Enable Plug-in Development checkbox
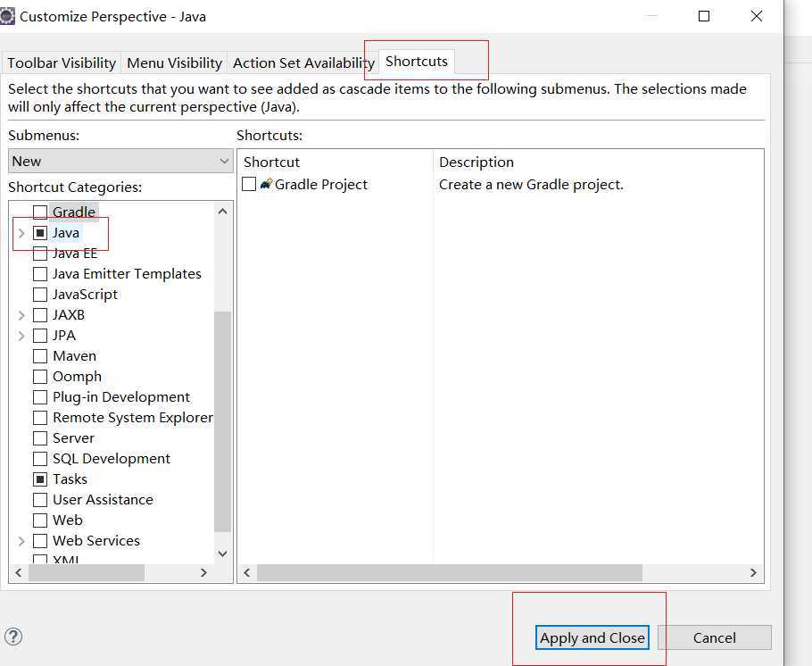 (40, 397)
